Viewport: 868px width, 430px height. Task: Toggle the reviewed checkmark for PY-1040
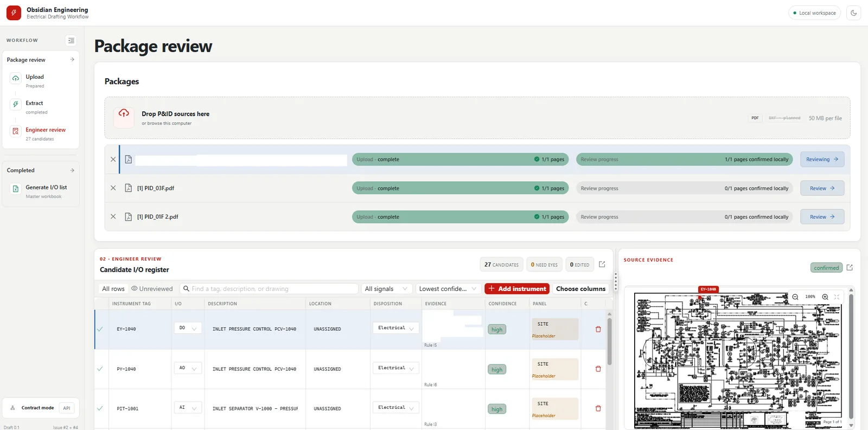(100, 369)
